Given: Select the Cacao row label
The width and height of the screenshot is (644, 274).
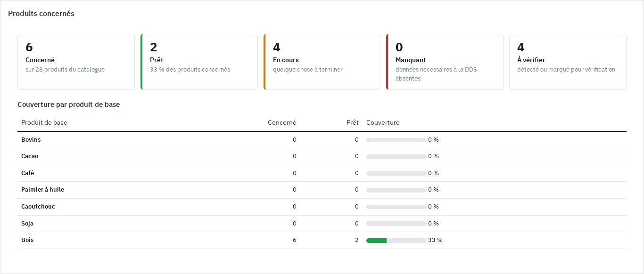Looking at the screenshot, I should [30, 156].
